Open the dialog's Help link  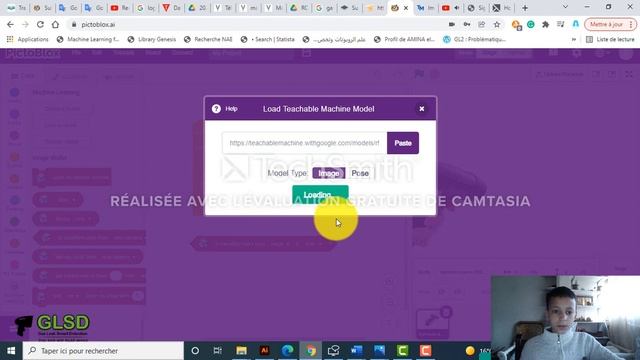(231, 109)
